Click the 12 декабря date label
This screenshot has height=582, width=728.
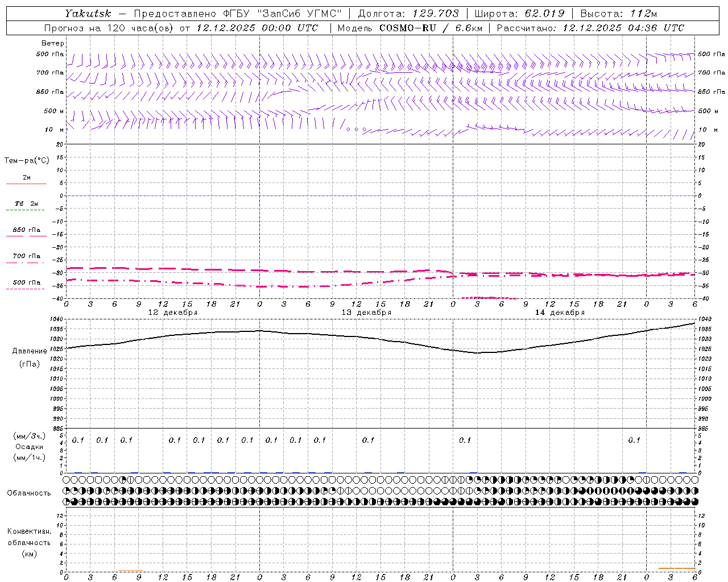(173, 313)
